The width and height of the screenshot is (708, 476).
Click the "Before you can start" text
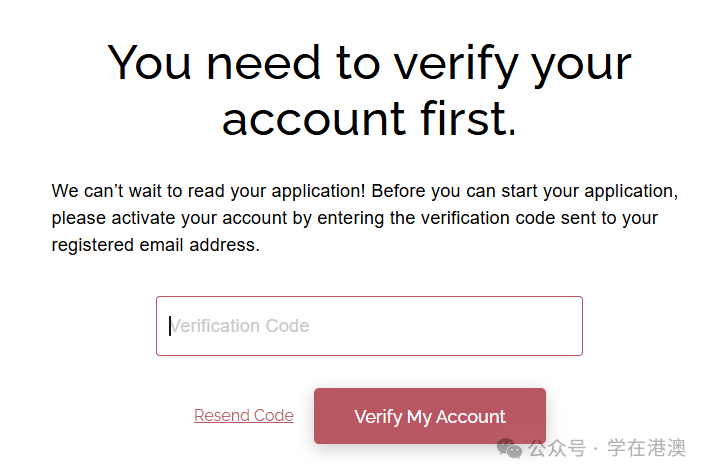pyautogui.click(x=445, y=191)
